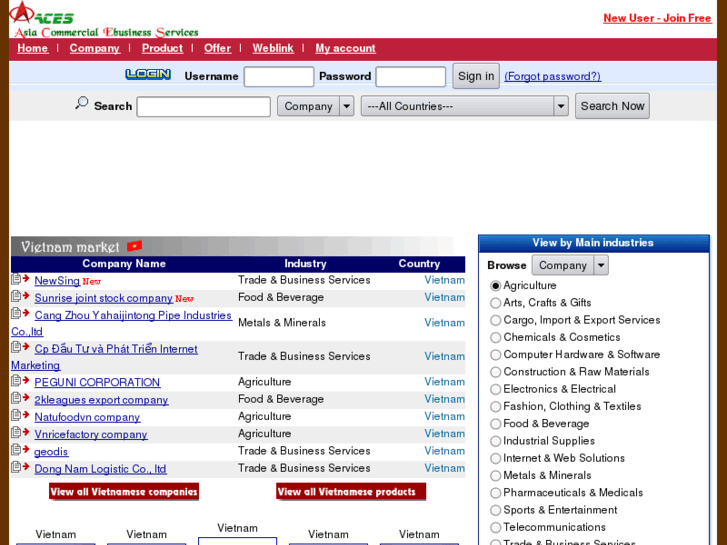The image size is (727, 545).
Task: Open Offer in navigation bar
Action: click(x=217, y=48)
